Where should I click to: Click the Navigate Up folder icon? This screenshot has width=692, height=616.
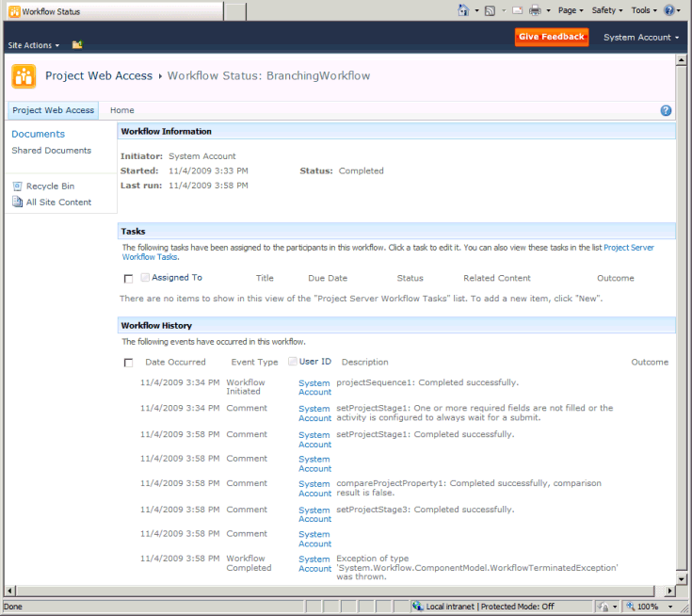[77, 44]
